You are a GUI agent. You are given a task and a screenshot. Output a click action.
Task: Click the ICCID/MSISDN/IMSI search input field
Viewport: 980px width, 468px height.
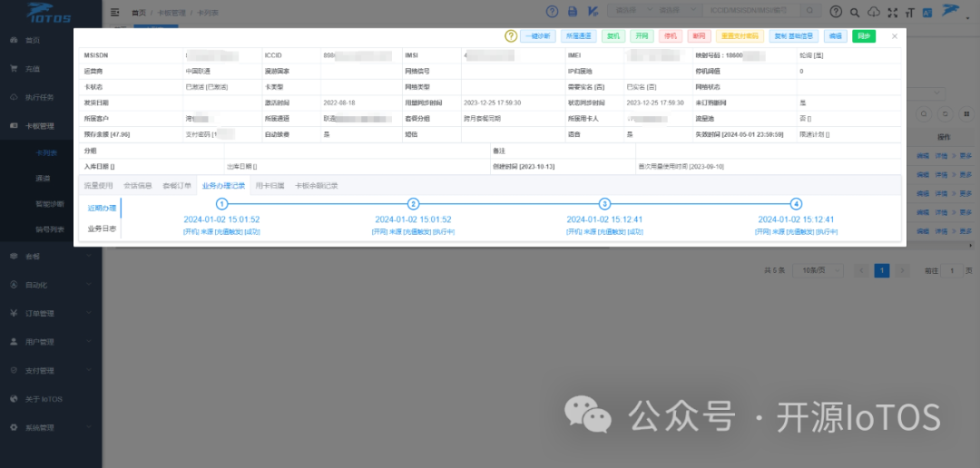pos(752,11)
